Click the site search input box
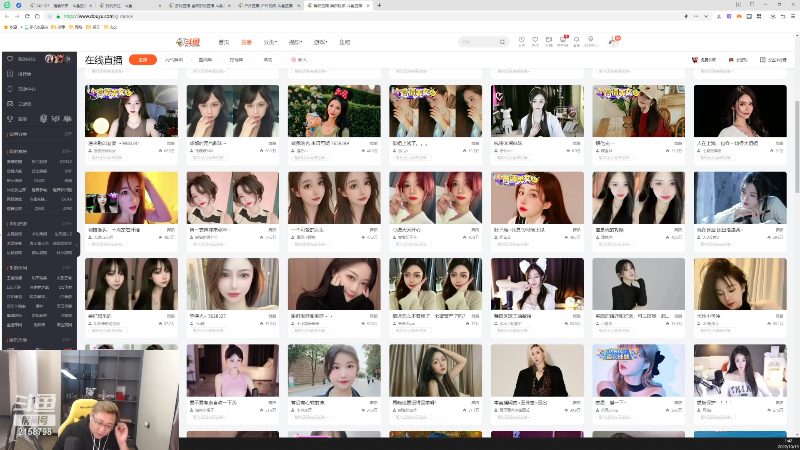800x450 pixels. tap(478, 42)
